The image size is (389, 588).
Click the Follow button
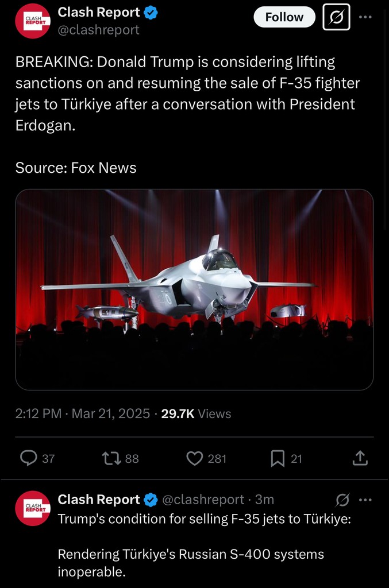pos(284,17)
